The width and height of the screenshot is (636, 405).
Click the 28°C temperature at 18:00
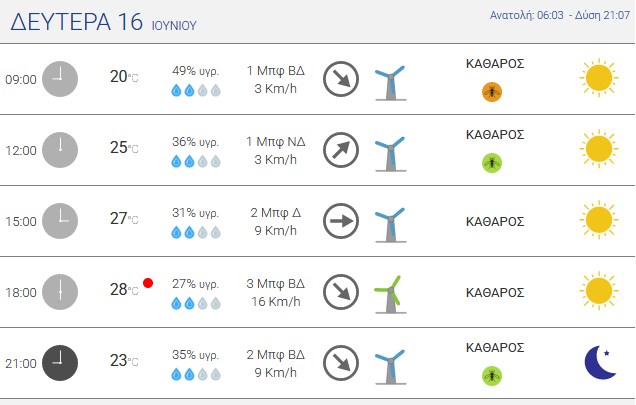(x=124, y=289)
